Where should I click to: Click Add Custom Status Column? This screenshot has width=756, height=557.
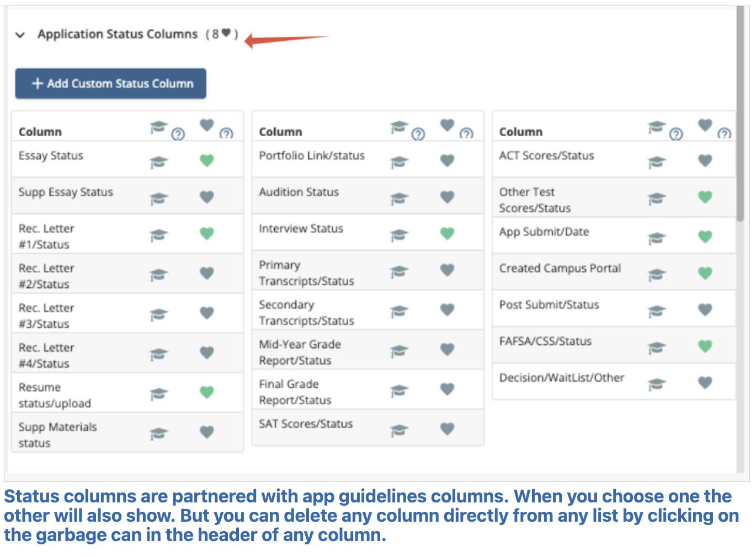110,83
